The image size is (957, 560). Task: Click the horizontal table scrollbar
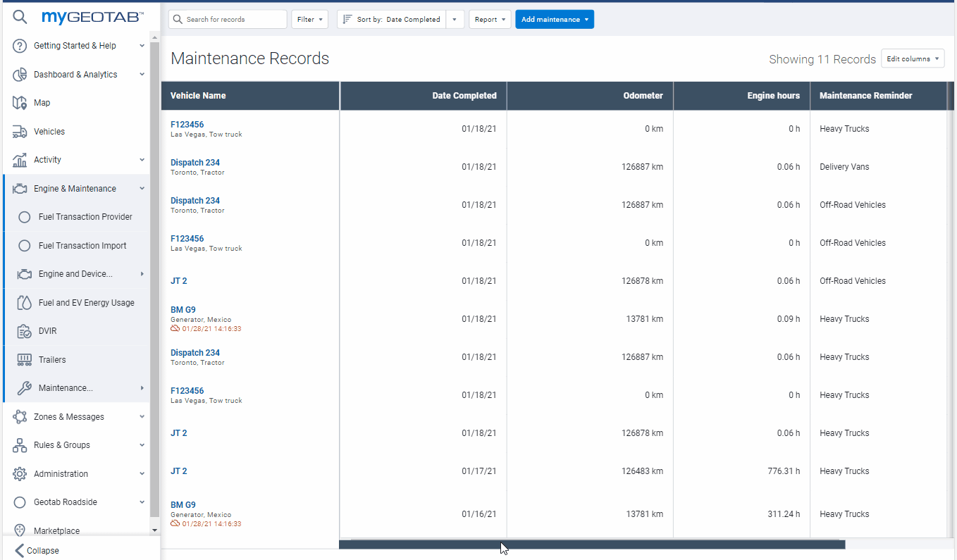click(591, 545)
